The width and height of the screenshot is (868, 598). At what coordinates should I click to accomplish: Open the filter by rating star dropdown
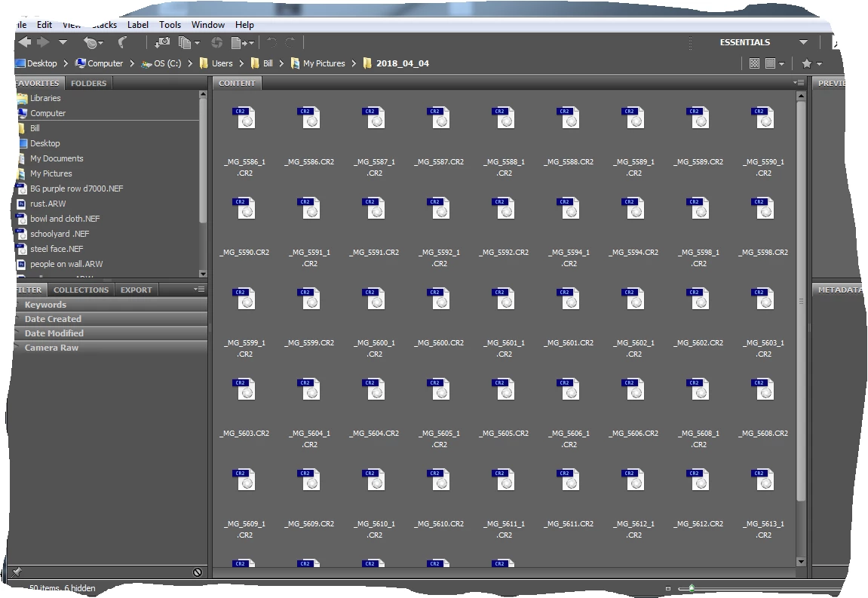(812, 63)
